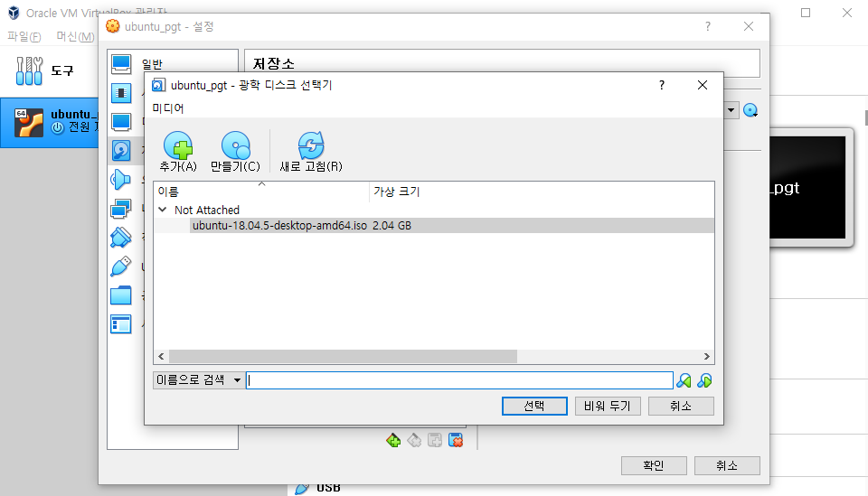Select ubuntu-18.04.5-desktop-amd64.iso row
The height and width of the screenshot is (496, 868).
click(434, 225)
